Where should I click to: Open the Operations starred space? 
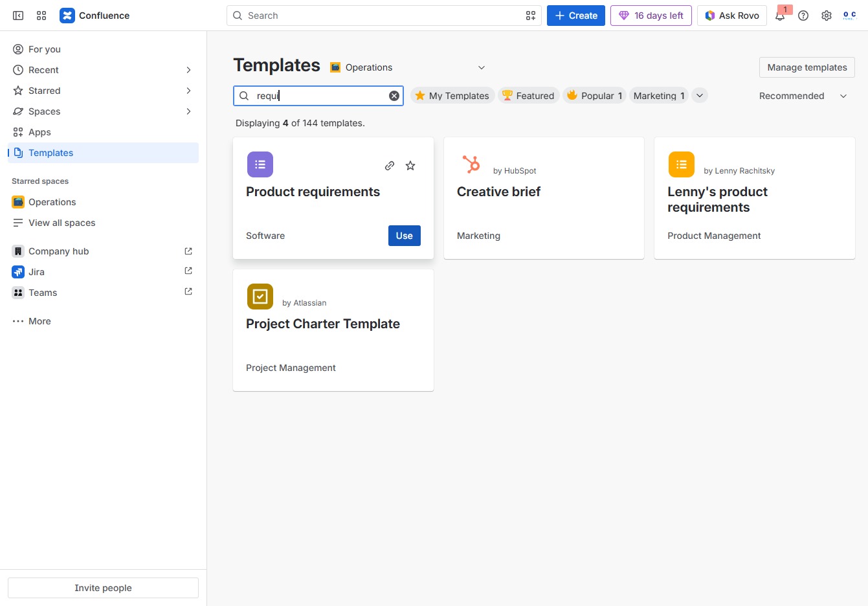[104, 202]
